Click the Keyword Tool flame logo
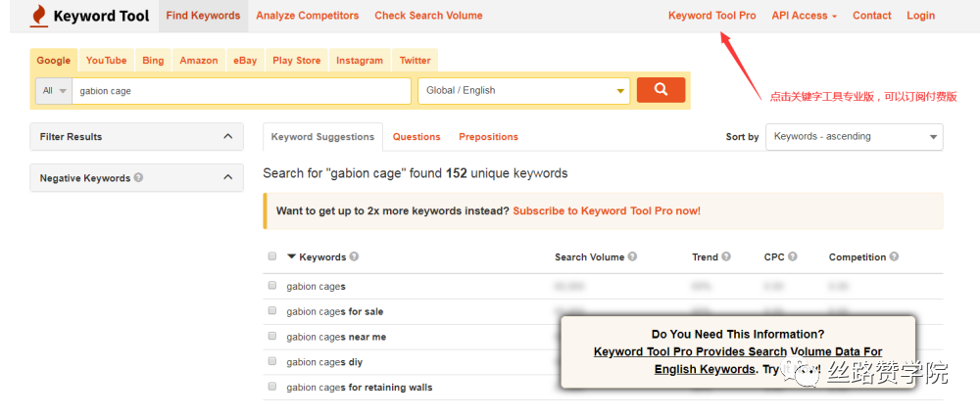980x416 pixels. coord(39,17)
